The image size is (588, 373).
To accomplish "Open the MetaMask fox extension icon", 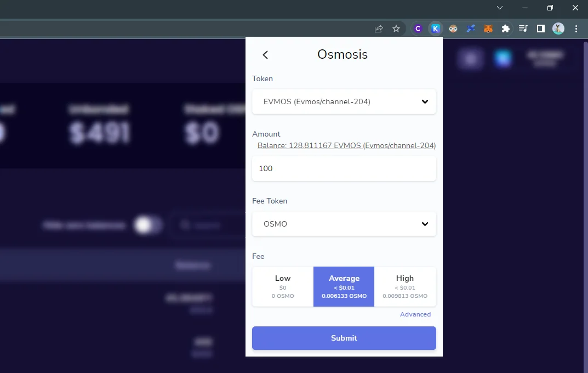I will [x=488, y=29].
